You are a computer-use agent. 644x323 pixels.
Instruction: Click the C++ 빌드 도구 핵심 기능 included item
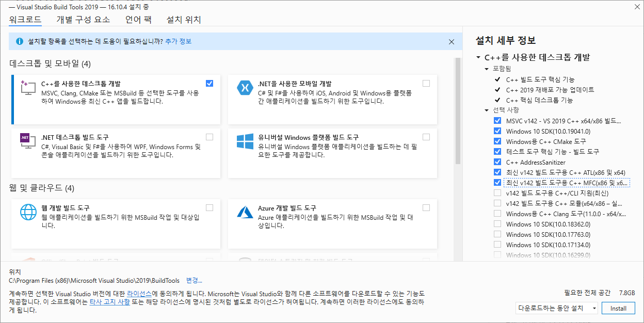(x=540, y=79)
